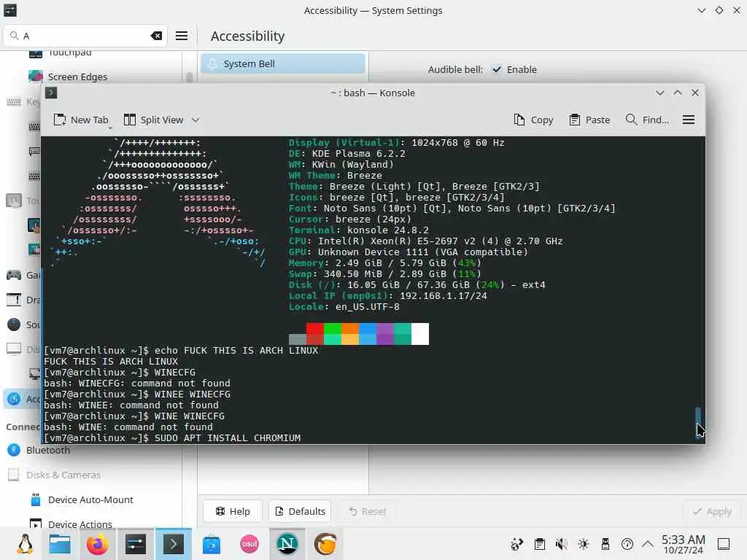Click the Reset button
Image resolution: width=747 pixels, height=560 pixels.
pyautogui.click(x=368, y=511)
